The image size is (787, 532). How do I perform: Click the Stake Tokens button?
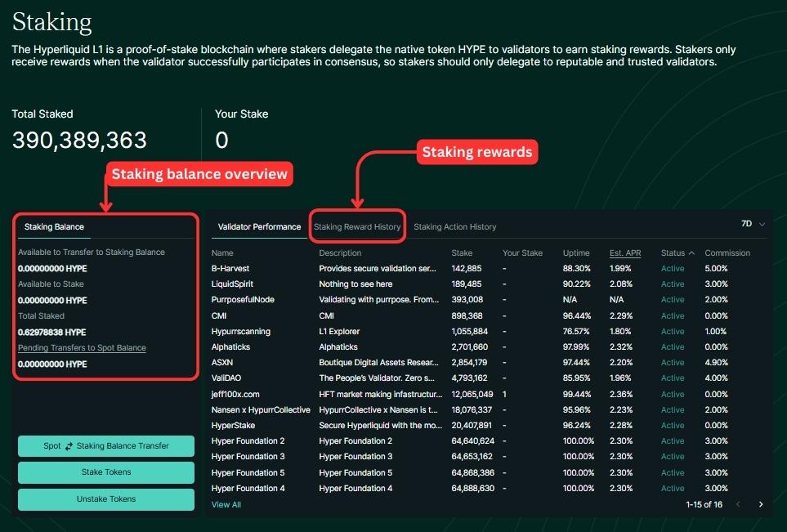(x=106, y=472)
